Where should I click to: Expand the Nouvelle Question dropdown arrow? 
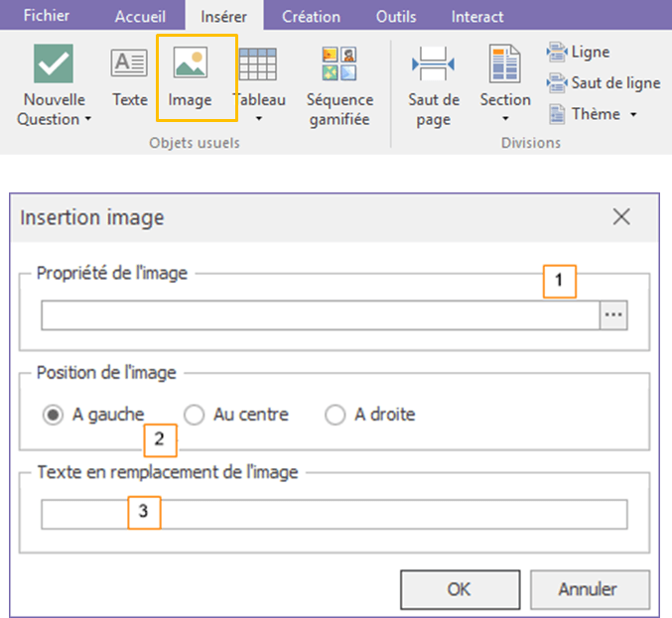88,118
